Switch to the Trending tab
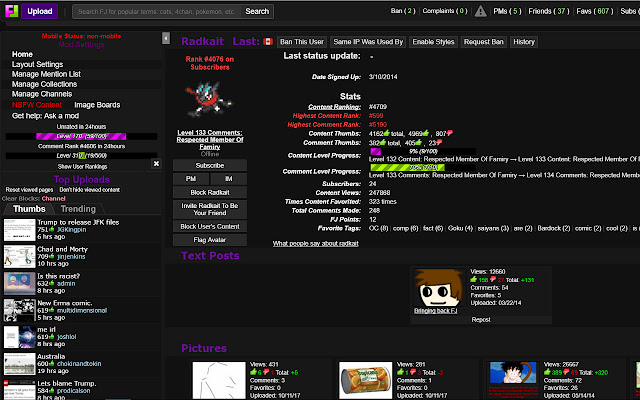Viewport: 640px width, 400px height. (x=79, y=209)
